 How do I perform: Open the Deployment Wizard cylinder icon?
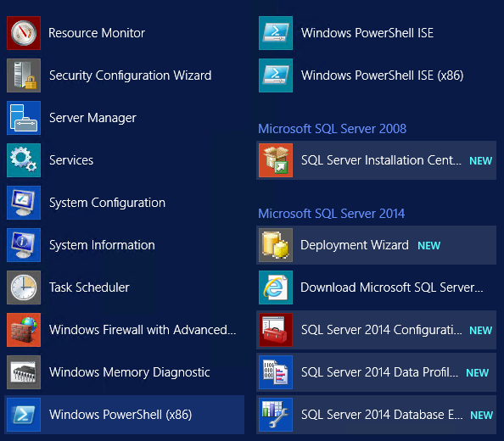click(276, 245)
